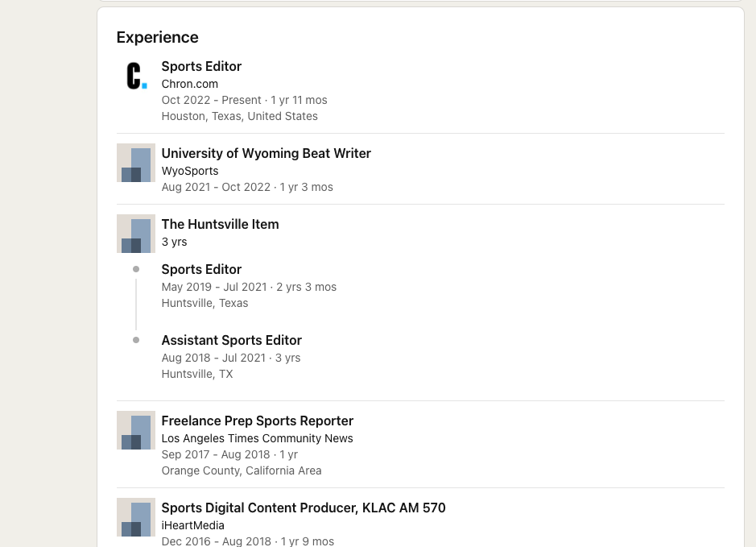Click the Houston, Texas, United States location
This screenshot has width=756, height=547.
239,116
